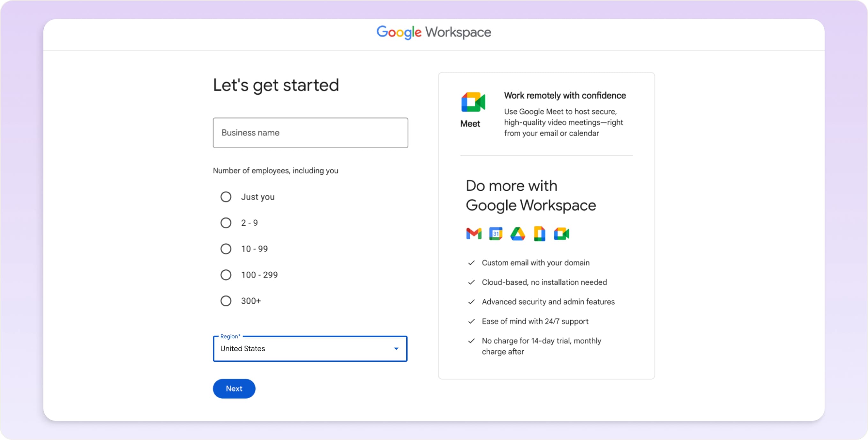
Task: Click the Meet label under camera icon
Action: pyautogui.click(x=470, y=124)
